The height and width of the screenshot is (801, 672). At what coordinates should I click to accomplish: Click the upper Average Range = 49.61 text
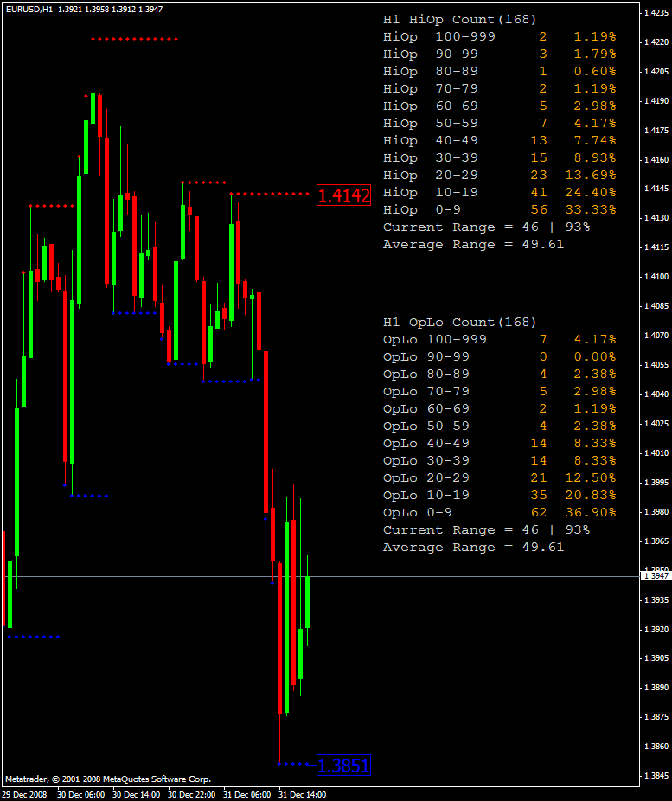473,245
